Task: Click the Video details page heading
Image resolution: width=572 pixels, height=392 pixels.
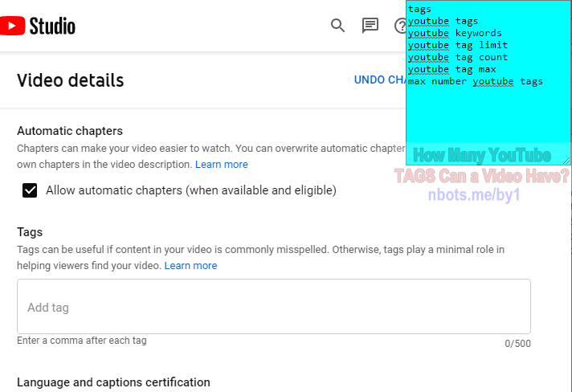Action: point(71,80)
